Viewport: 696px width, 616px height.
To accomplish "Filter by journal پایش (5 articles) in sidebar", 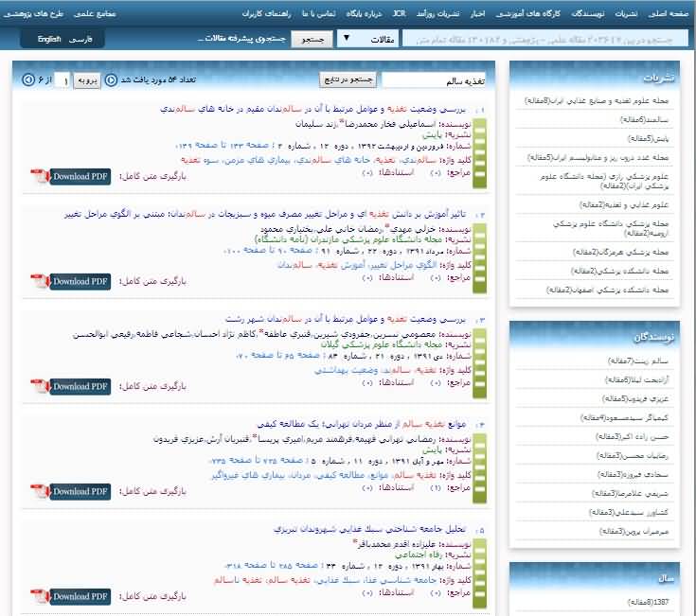I will pos(648,139).
